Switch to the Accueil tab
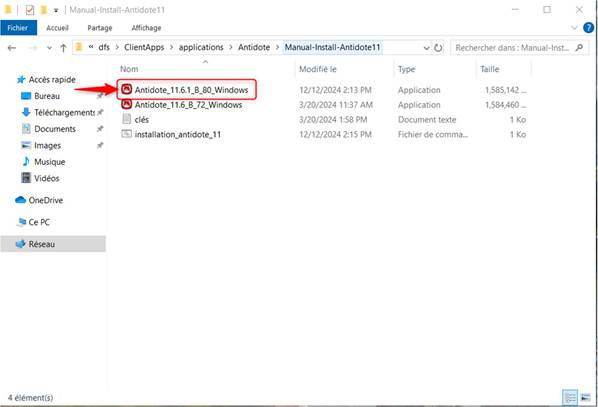 (57, 28)
